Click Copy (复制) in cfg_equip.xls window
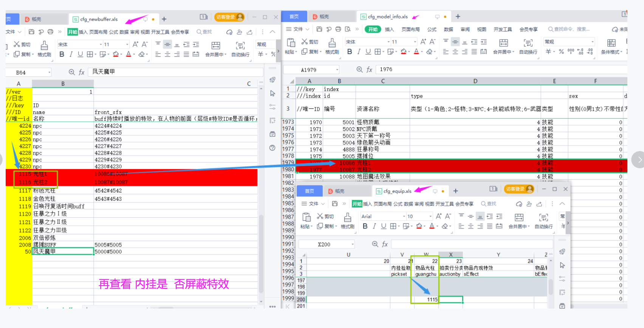 [326, 226]
